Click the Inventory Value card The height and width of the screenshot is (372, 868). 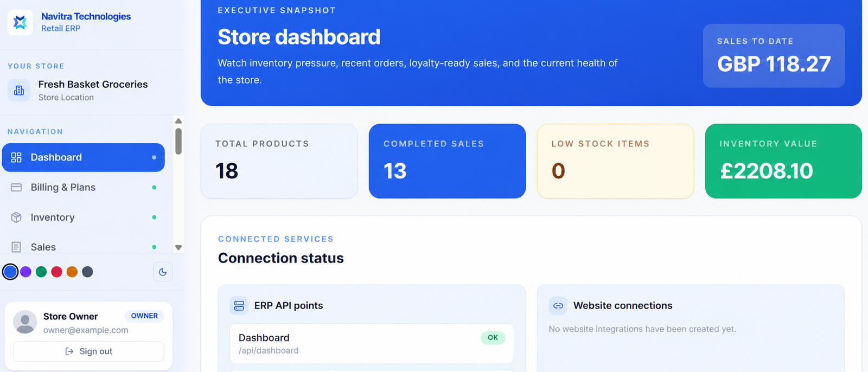[783, 161]
